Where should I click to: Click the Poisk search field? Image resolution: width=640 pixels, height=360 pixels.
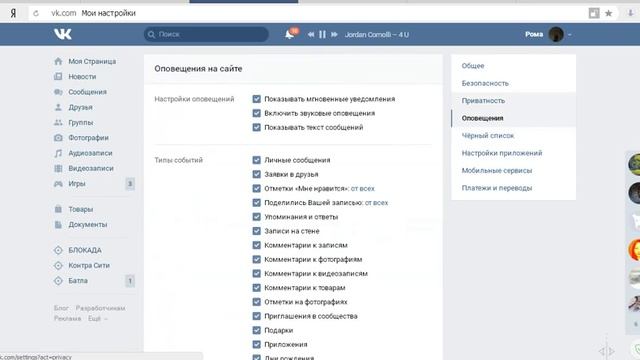click(x=206, y=34)
